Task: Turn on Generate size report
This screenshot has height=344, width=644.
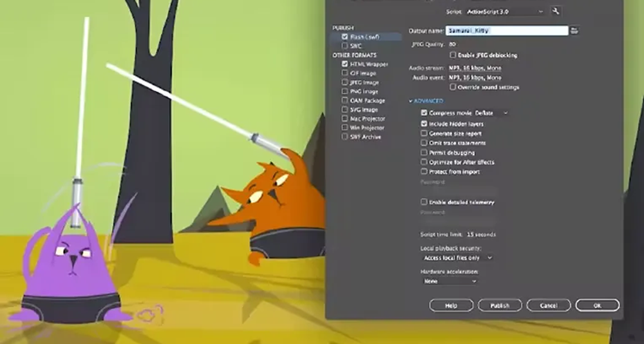Action: (424, 133)
